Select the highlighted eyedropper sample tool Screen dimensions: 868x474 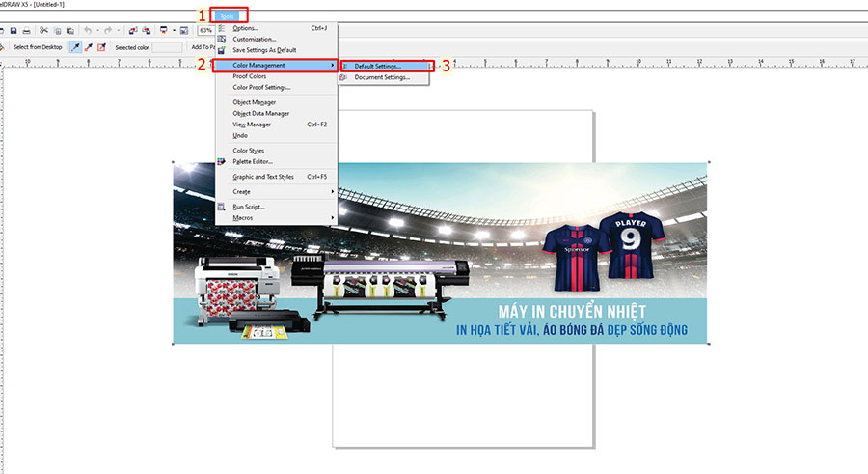tap(75, 47)
